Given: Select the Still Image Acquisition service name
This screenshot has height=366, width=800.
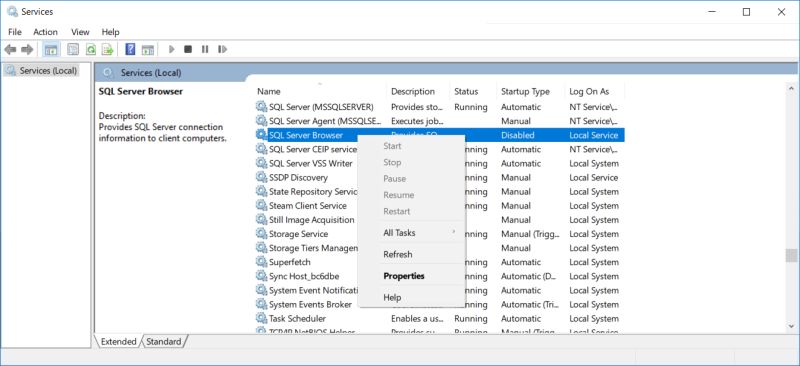Looking at the screenshot, I should tap(311, 219).
